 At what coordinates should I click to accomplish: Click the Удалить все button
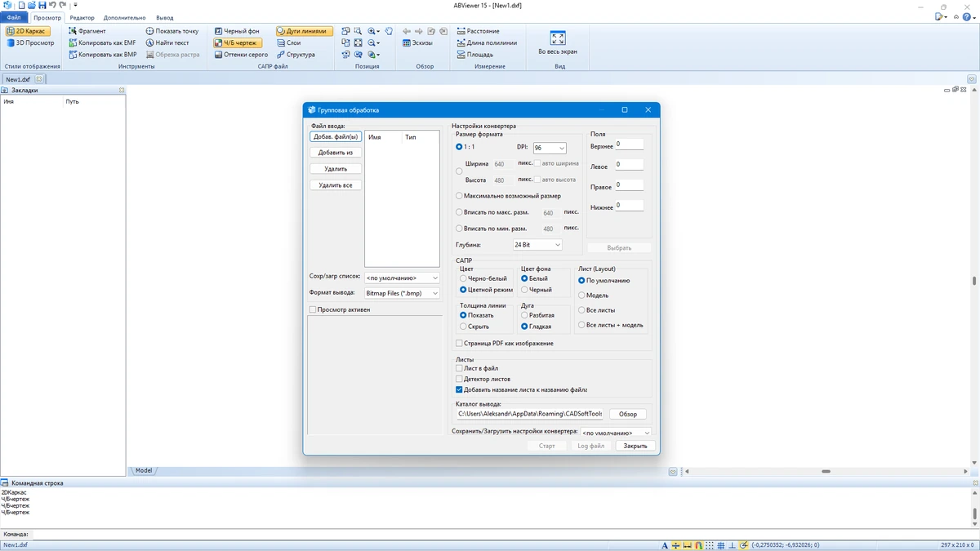(x=336, y=185)
